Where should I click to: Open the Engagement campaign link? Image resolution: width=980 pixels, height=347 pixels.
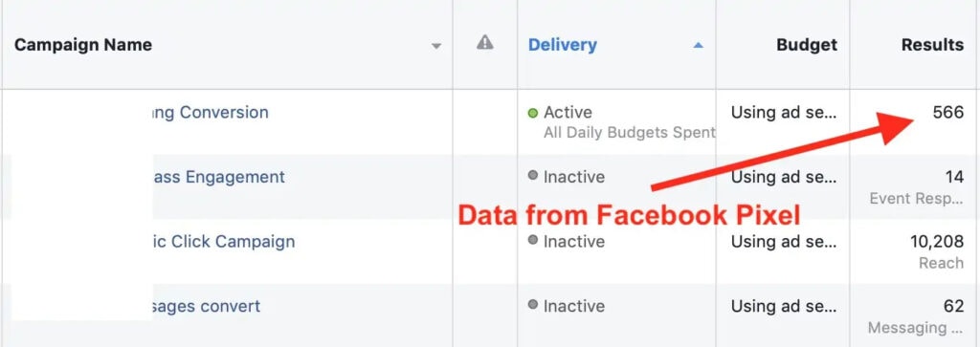(219, 177)
